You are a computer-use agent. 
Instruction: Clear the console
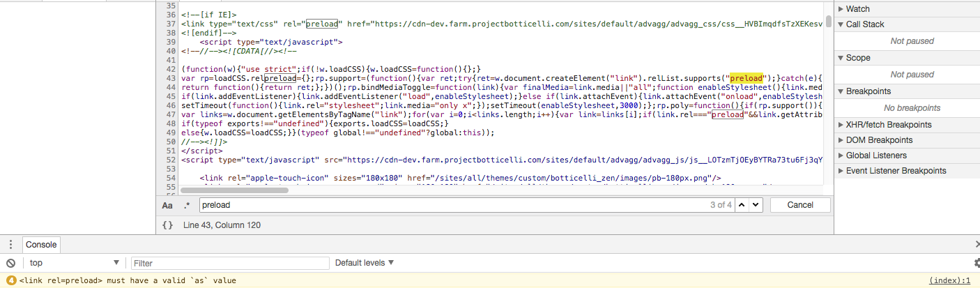click(10, 263)
